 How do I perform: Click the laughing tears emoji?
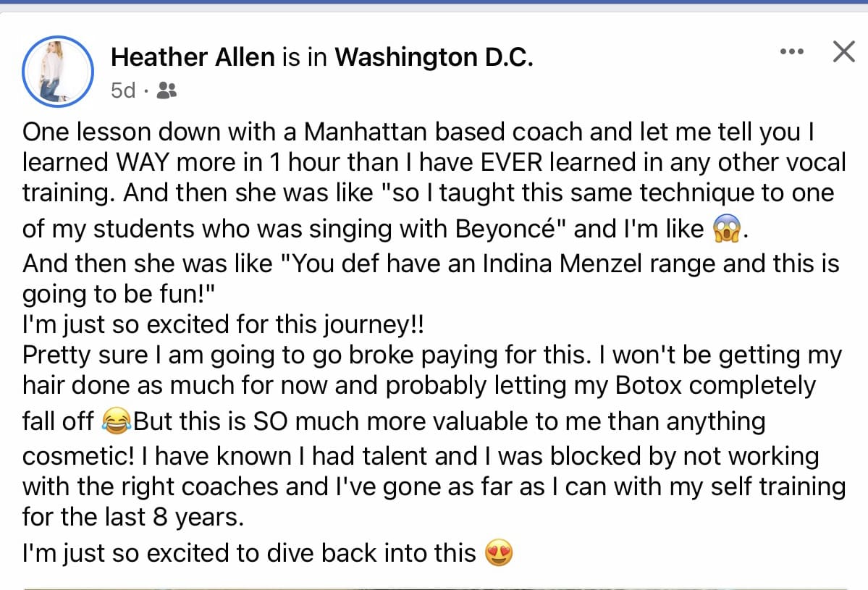click(x=117, y=421)
